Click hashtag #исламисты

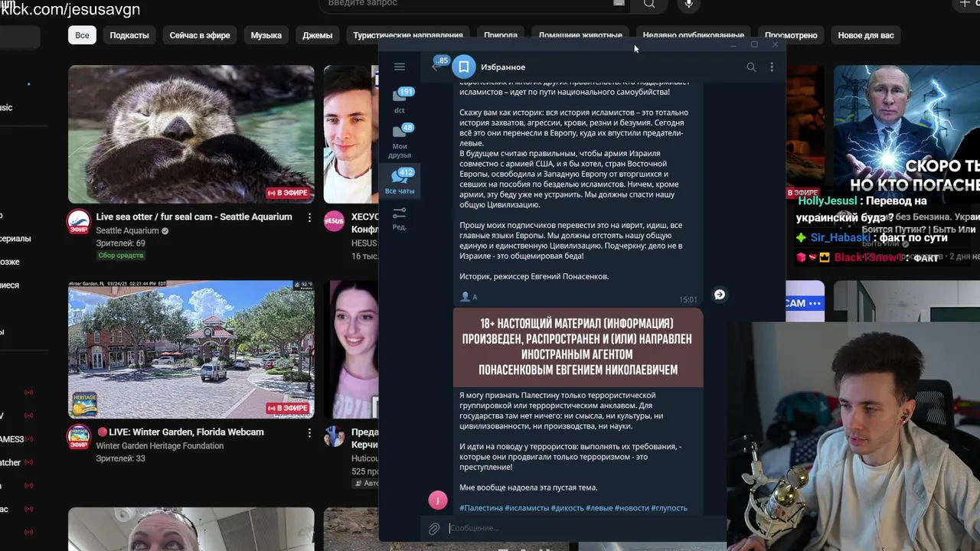point(527,508)
